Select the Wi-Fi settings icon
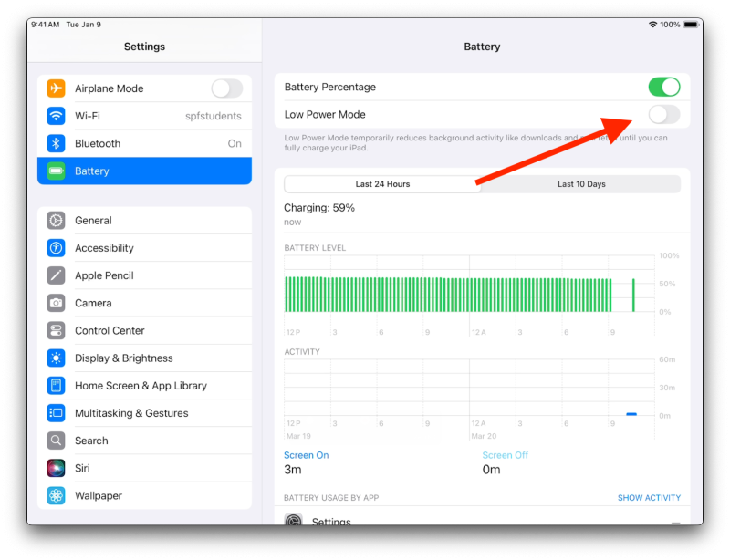The image size is (730, 560). 56,116
